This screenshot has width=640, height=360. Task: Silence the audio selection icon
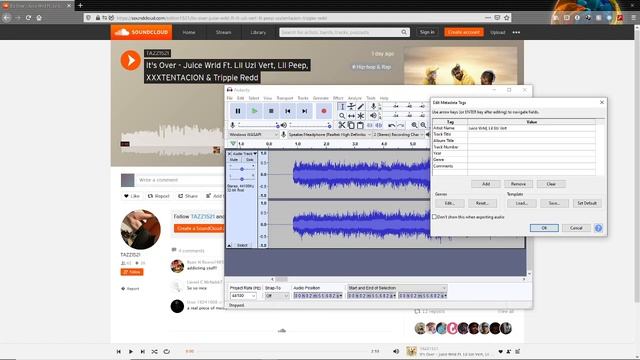click(379, 125)
